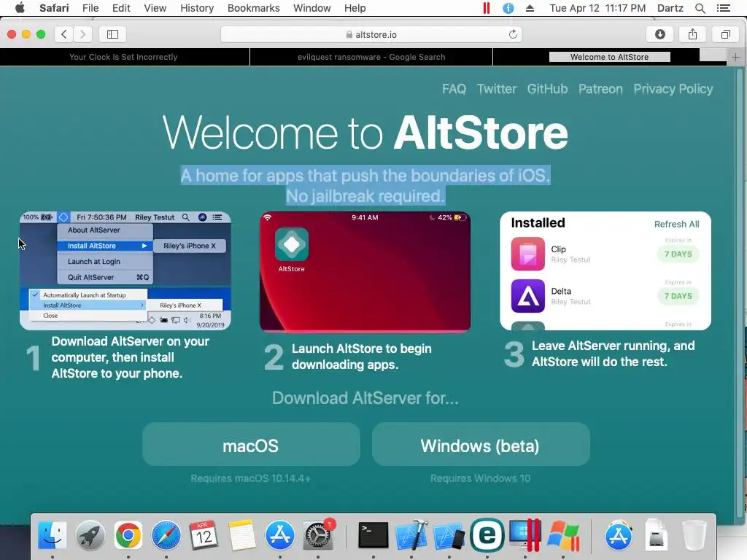Click the date and time in menu bar

point(597,8)
